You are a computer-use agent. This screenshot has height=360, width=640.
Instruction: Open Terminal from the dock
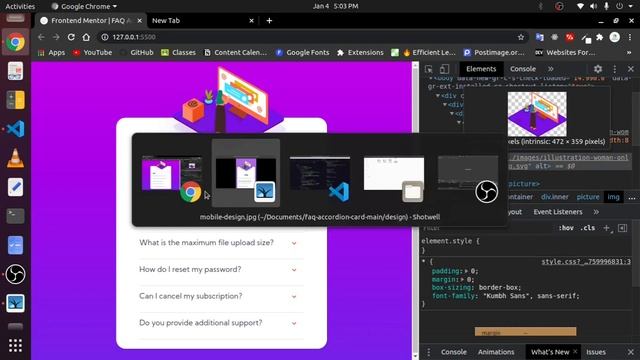coord(16,216)
